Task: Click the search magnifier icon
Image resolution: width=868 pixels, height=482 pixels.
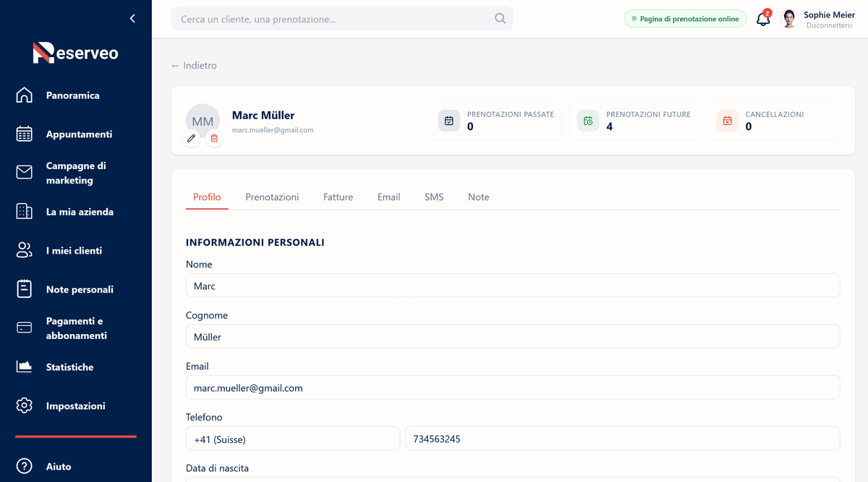Action: pyautogui.click(x=500, y=19)
